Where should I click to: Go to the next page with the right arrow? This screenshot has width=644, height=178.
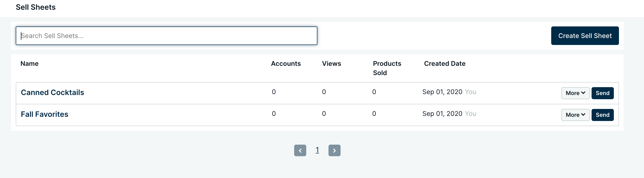[334, 150]
